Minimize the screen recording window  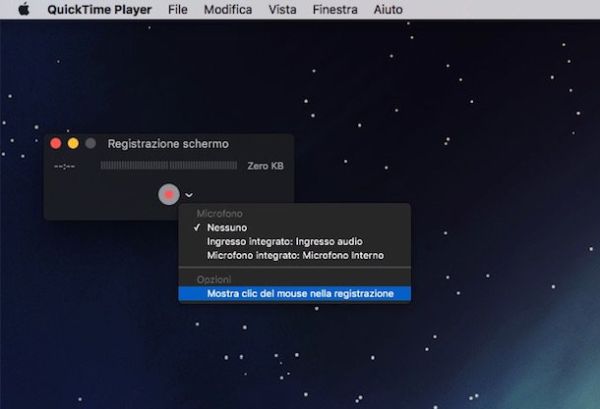click(73, 144)
